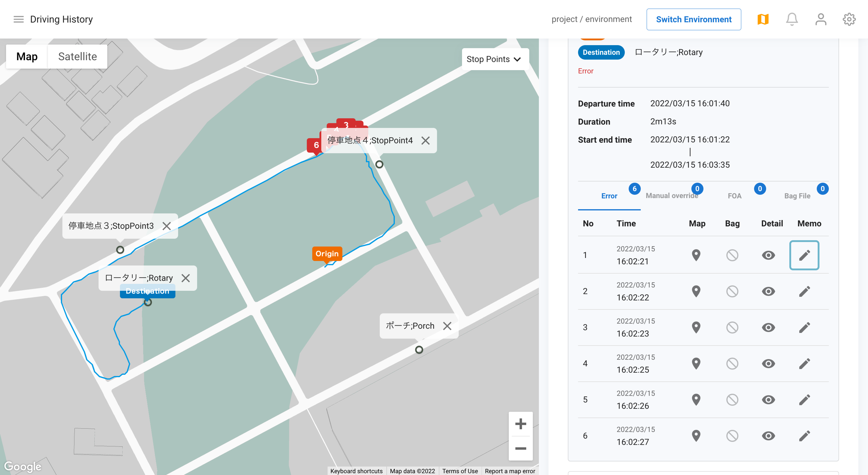This screenshot has width=868, height=475.
Task: Click the orange map icon in header
Action: click(x=763, y=19)
